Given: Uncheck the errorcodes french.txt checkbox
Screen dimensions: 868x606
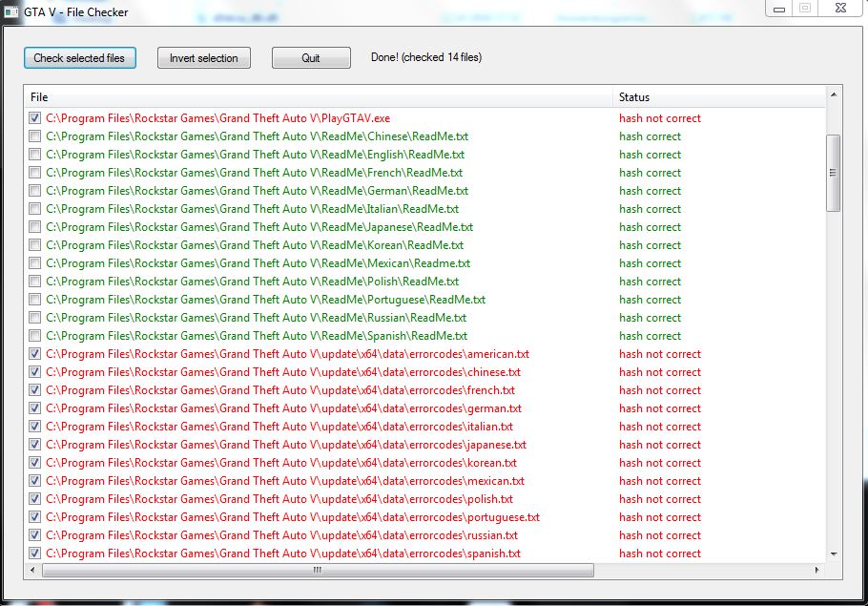Looking at the screenshot, I should click(35, 390).
